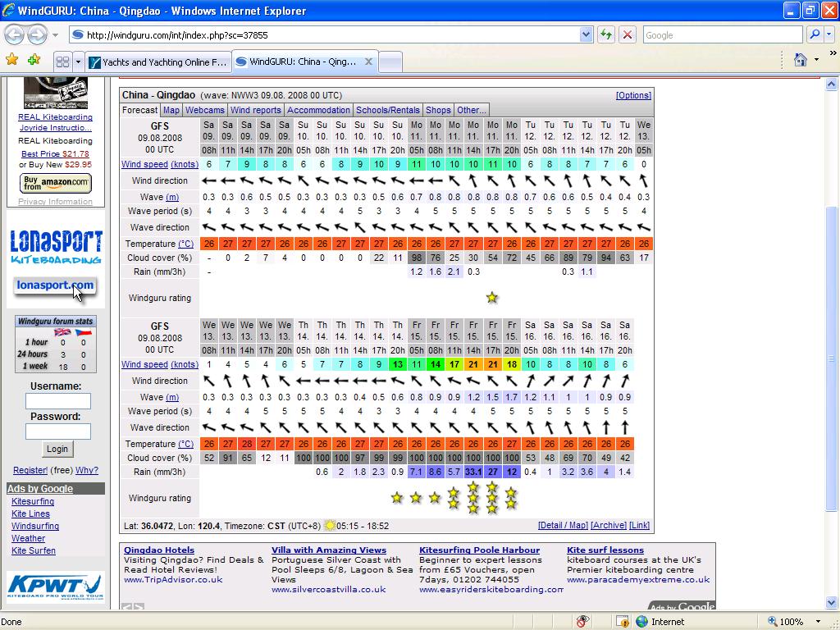Screen dimensions: 840x630
Task: Click the Register! link
Action: coord(30,470)
